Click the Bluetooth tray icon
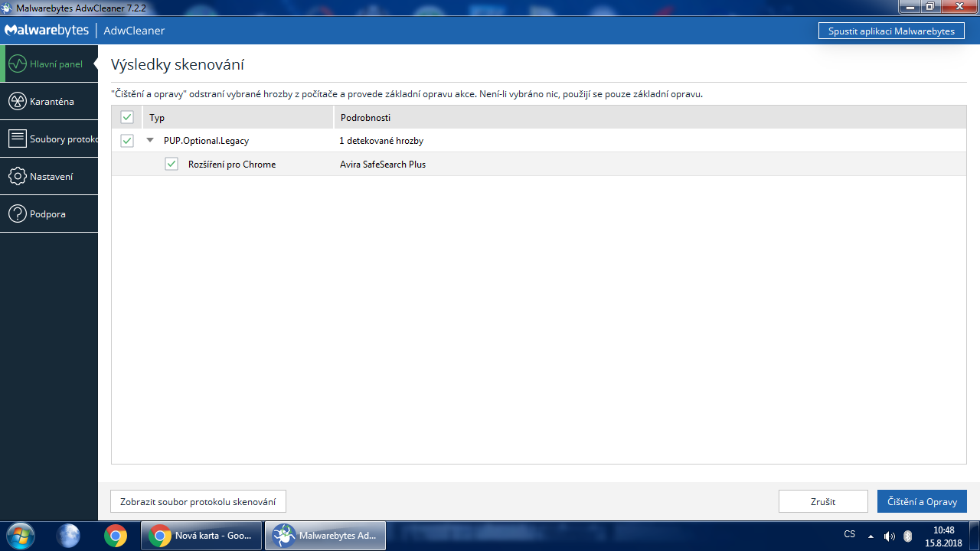This screenshot has width=980, height=551. click(x=908, y=536)
